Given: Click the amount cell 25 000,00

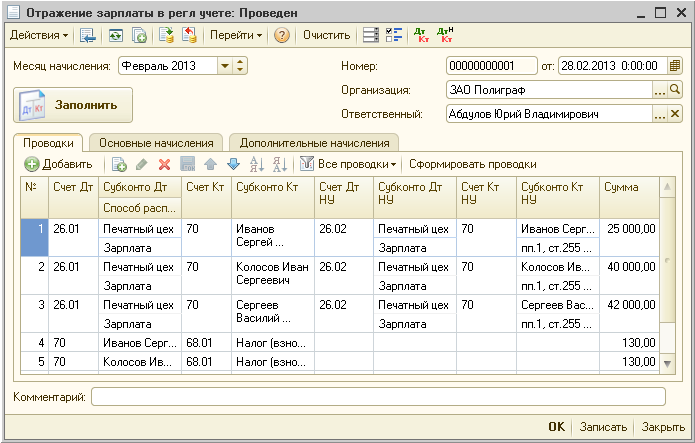Looking at the screenshot, I should click(629, 238).
